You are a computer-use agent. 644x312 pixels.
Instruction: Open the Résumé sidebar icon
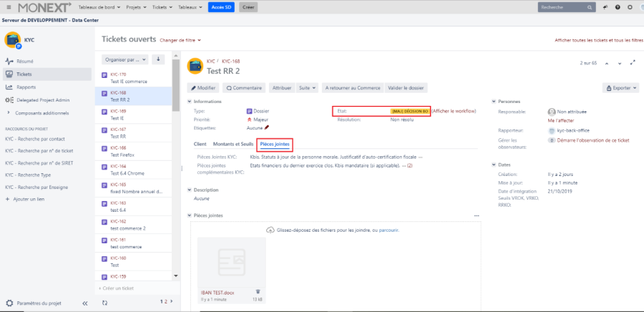[x=9, y=62]
